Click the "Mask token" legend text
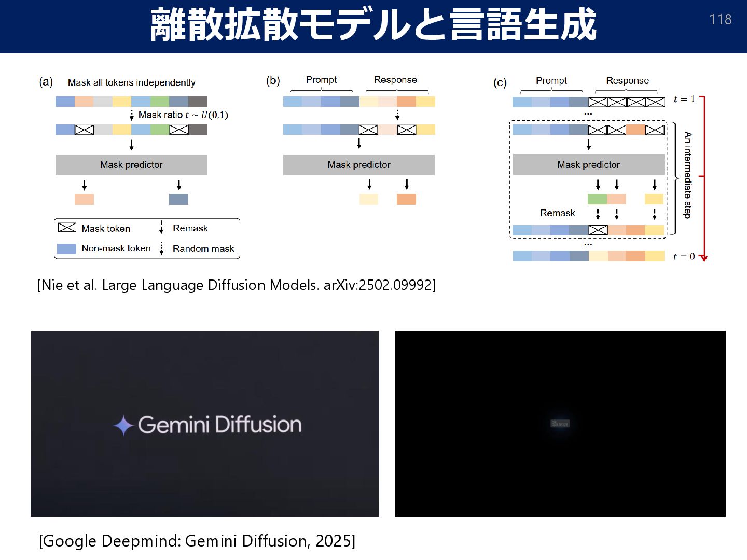The image size is (747, 560). click(x=106, y=229)
